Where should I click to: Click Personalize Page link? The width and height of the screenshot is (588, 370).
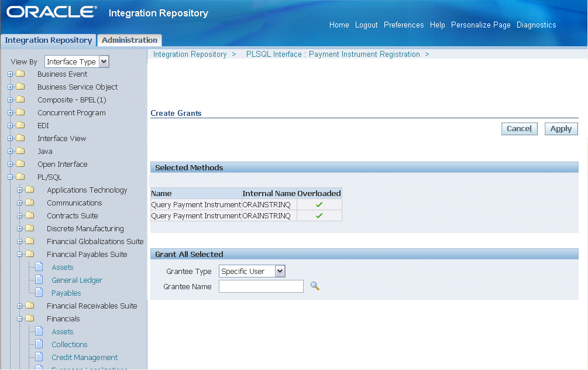pos(481,25)
